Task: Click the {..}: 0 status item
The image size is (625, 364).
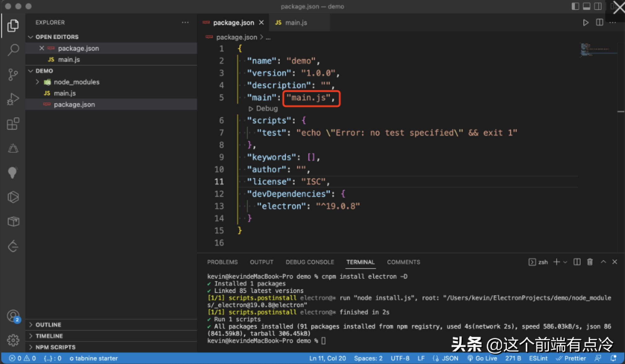Action: point(53,358)
